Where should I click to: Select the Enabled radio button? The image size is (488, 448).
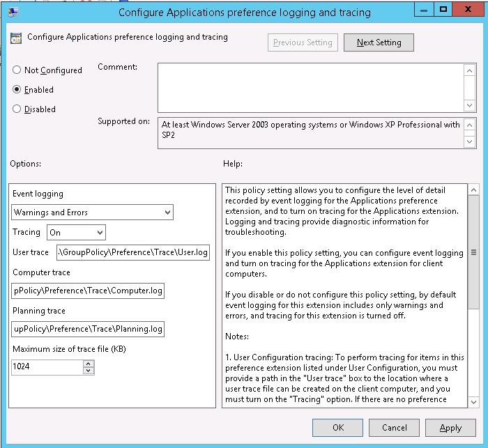pos(17,90)
